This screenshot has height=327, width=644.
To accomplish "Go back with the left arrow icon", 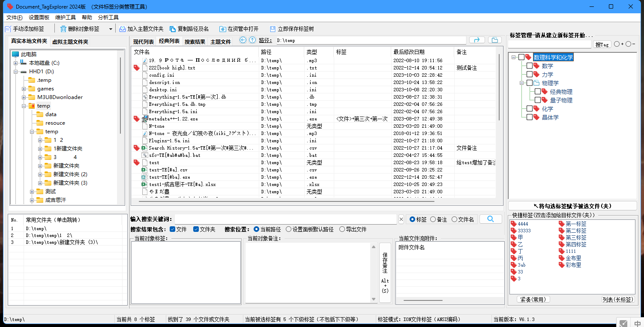I will pos(243,40).
